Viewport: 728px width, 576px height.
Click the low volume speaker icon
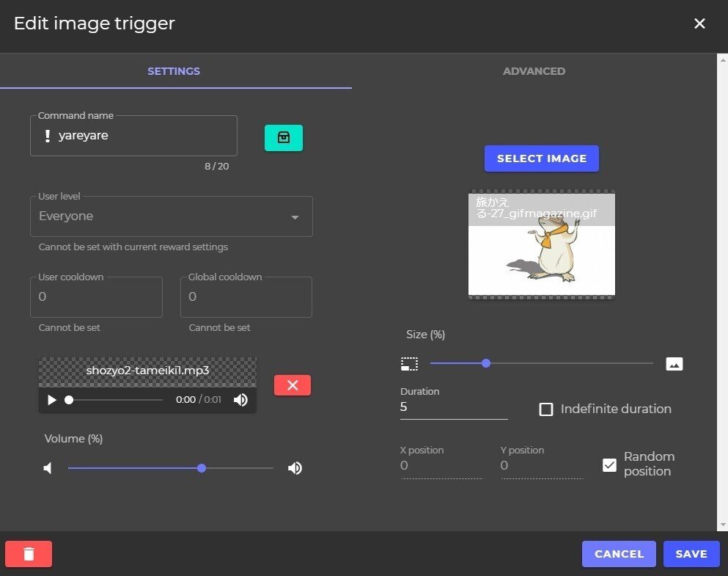point(48,467)
